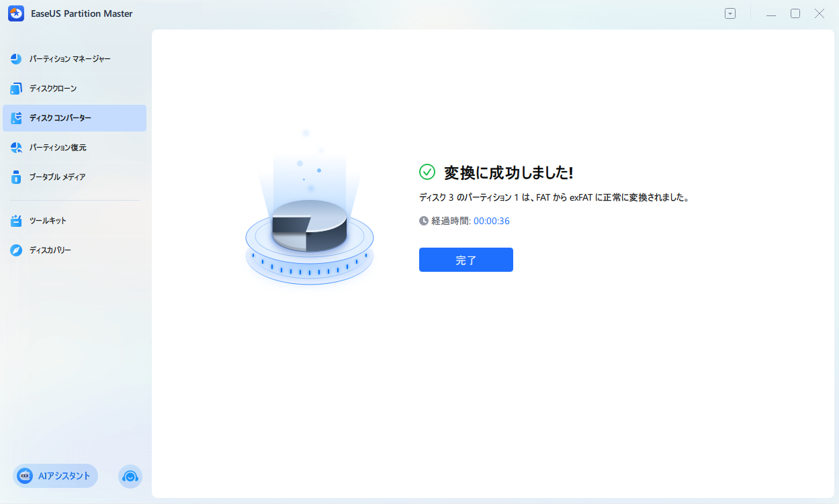The image size is (839, 504).
Task: Click the EaseUS Partition Master logo icon
Action: [15, 13]
